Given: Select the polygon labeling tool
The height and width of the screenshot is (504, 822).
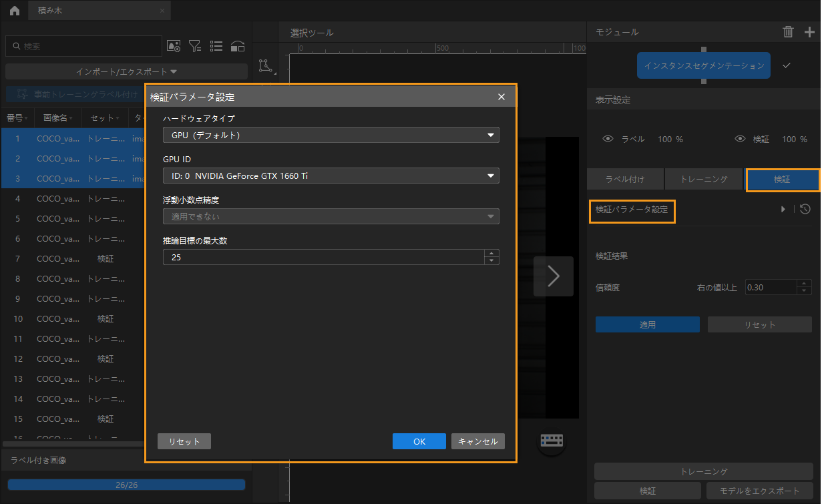Looking at the screenshot, I should [266, 65].
